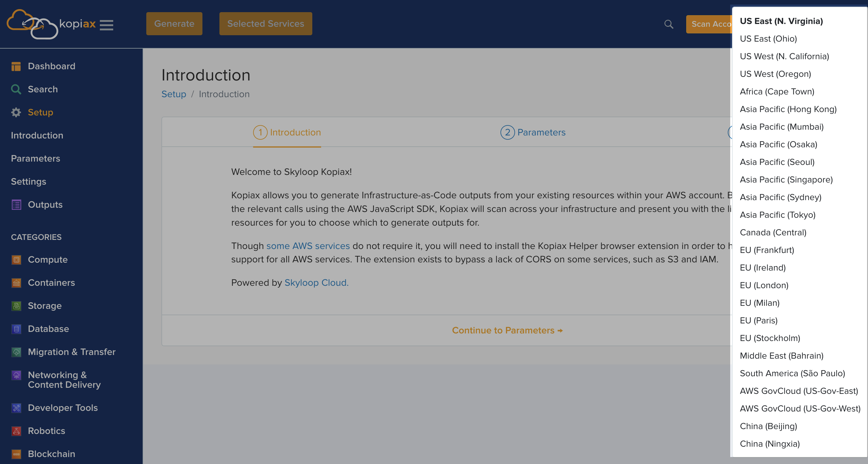Open the Outputs list icon
Screen dimensions: 868x464
coord(16,205)
